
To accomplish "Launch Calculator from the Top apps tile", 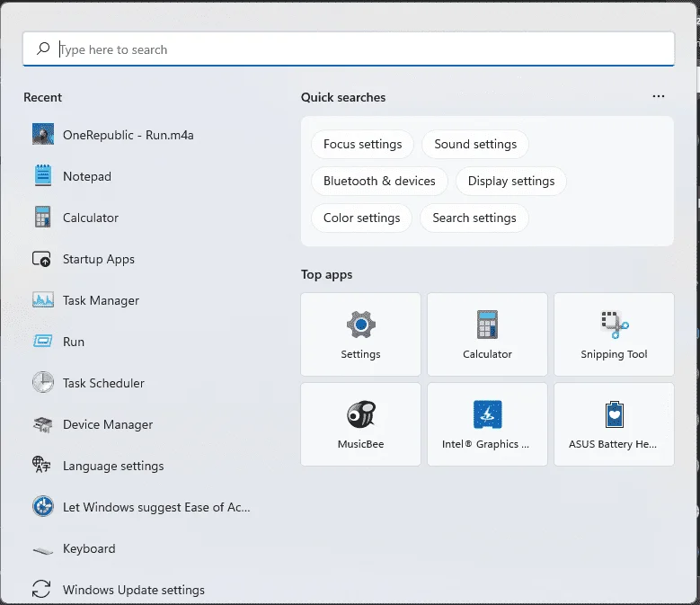I will coord(487,334).
